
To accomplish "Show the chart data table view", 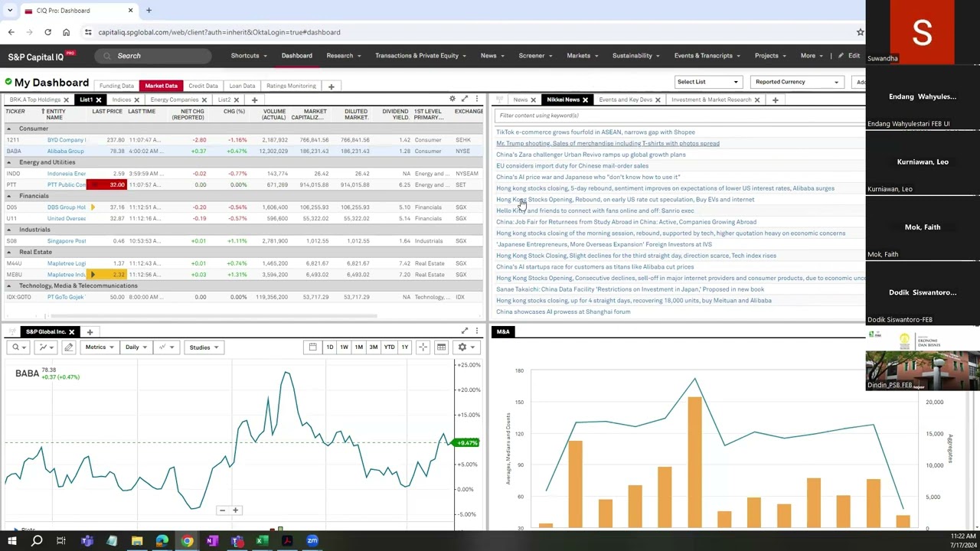I will (x=441, y=347).
